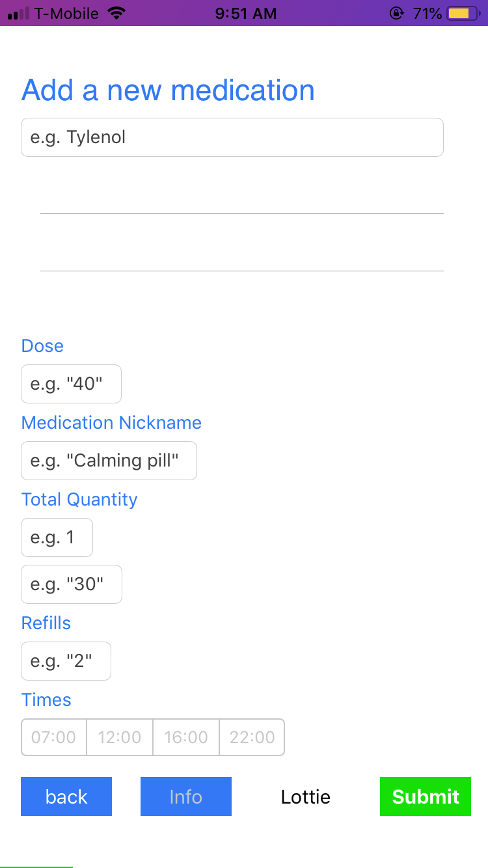This screenshot has height=868, width=488.
Task: Submit the new medication form
Action: pos(426,796)
